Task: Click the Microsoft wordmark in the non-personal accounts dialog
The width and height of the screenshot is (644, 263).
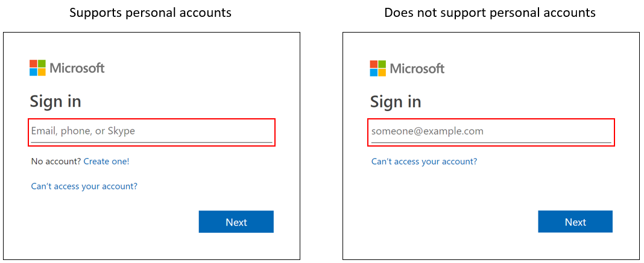Action: tap(417, 68)
